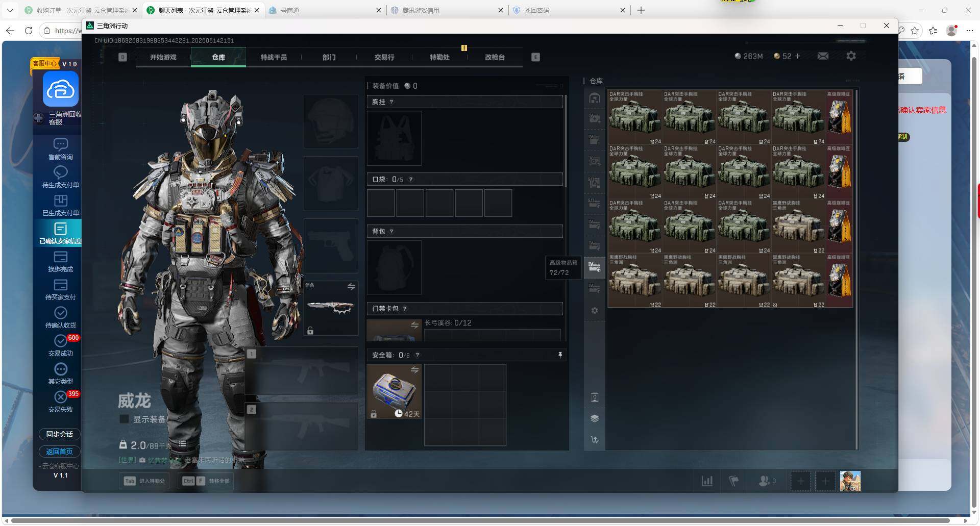The image size is (980, 526).
Task: Open the browser three-dot more menu
Action: coord(970,31)
